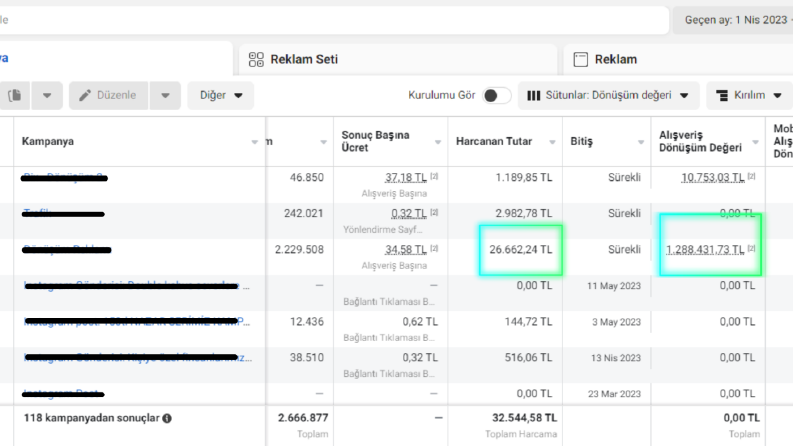The width and height of the screenshot is (793, 446).
Task: Click the Reklam tab window icon
Action: pos(581,59)
